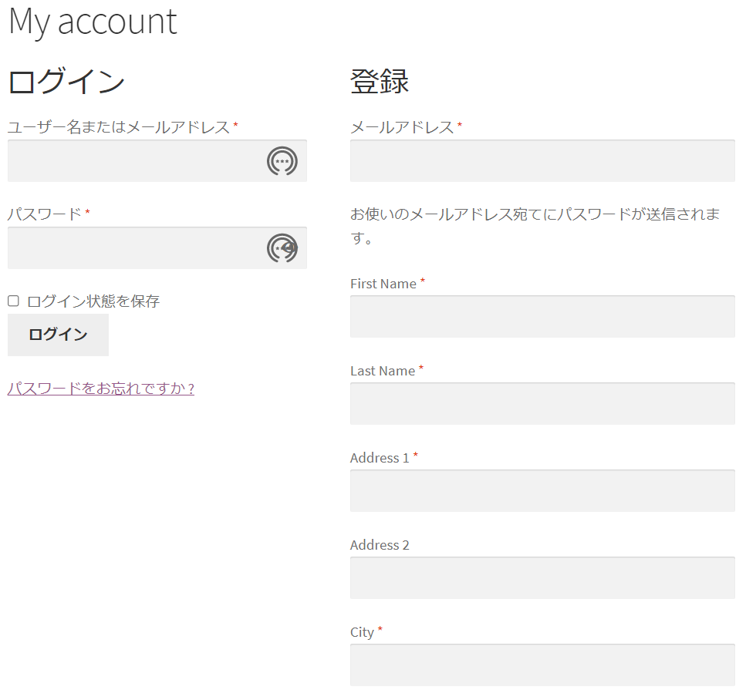Click the 登録 section heading
Viewport: 756px width, 700px height.
tap(380, 81)
